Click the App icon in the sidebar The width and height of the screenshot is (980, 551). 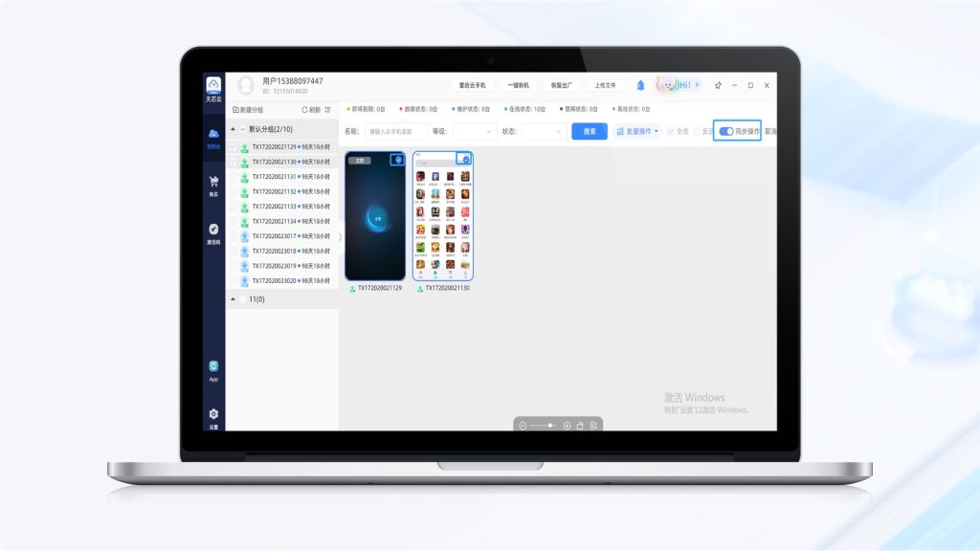213,367
